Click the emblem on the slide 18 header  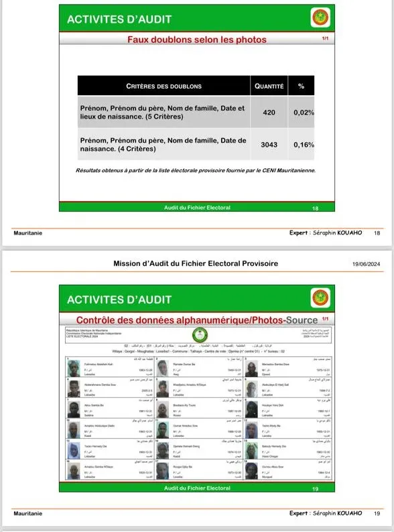(320, 17)
